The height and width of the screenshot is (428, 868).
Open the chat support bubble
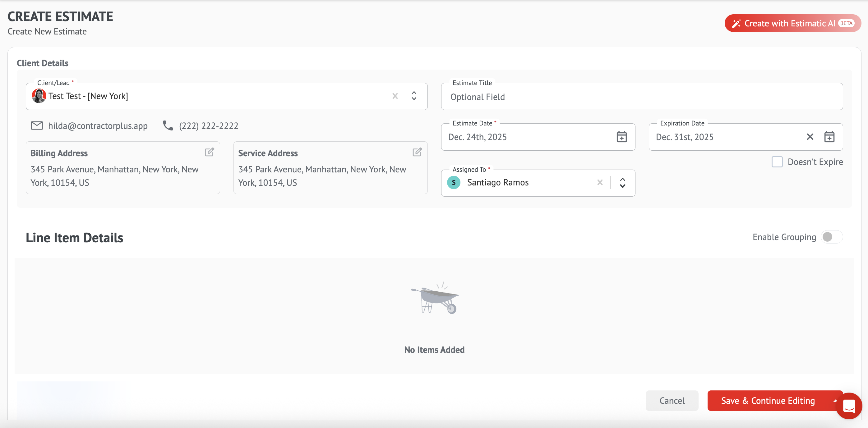tap(849, 406)
